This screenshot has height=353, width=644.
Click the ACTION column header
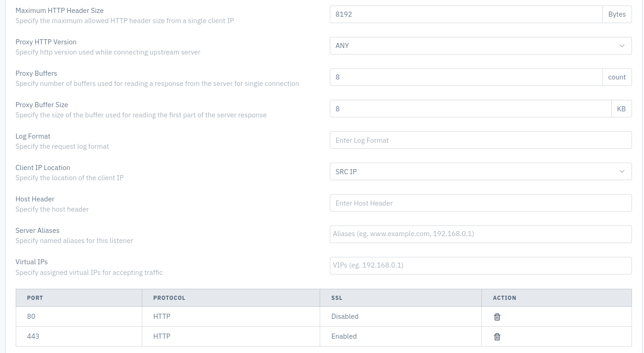pyautogui.click(x=557, y=298)
